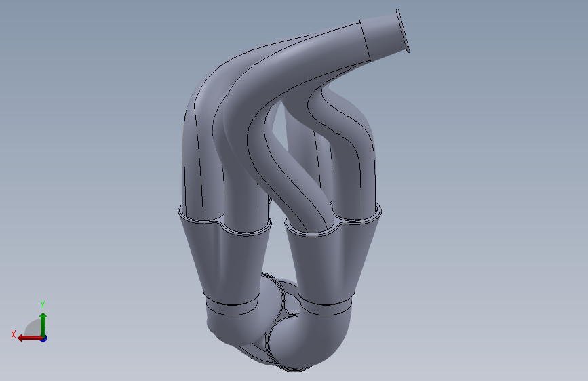588x381 pixels.
Task: Select the right collector cone of the manifold
Action: click(x=332, y=262)
